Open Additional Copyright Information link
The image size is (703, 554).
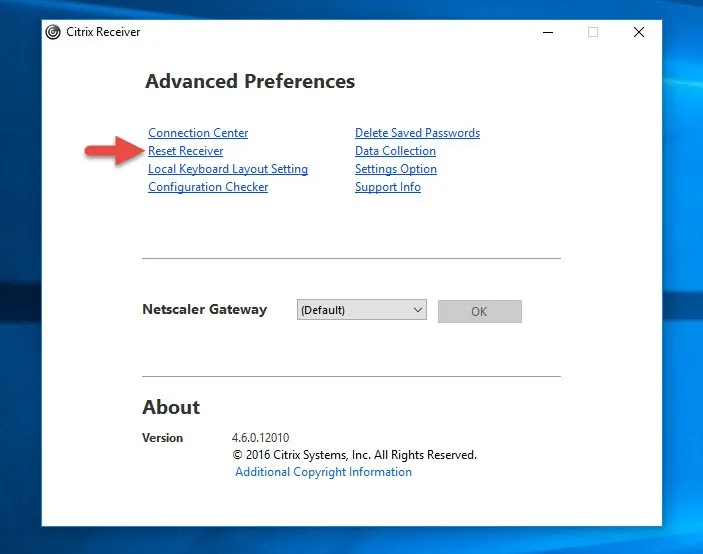323,472
